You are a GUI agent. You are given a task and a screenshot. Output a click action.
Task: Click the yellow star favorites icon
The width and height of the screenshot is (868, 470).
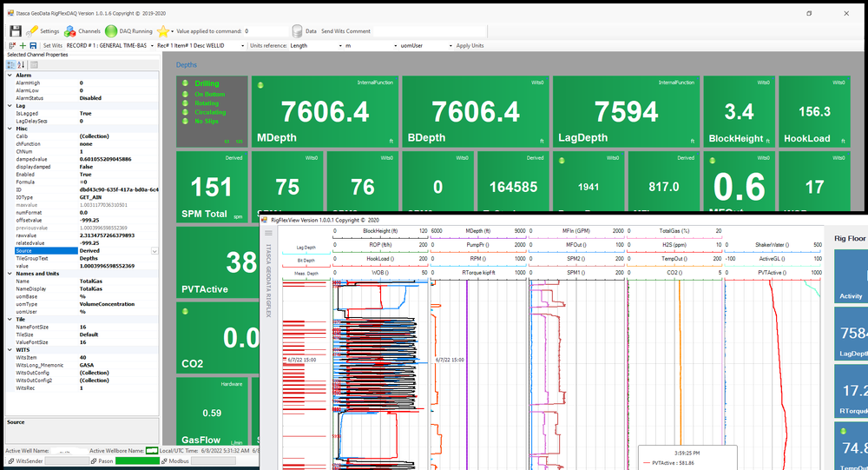[x=163, y=31]
